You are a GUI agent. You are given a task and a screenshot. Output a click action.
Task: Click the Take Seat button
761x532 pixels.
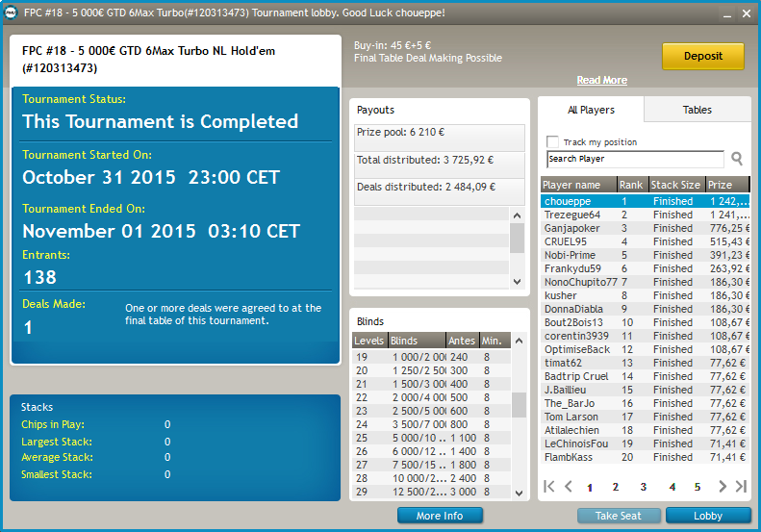[x=619, y=516]
